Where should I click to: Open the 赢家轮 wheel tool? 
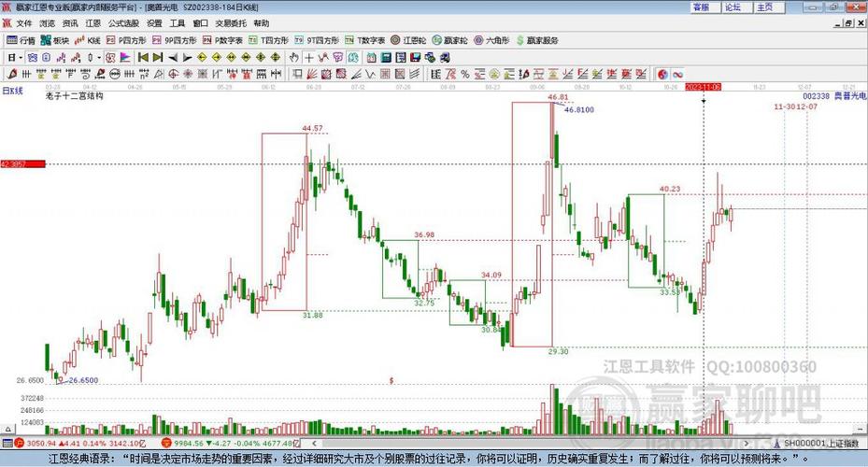[449, 40]
